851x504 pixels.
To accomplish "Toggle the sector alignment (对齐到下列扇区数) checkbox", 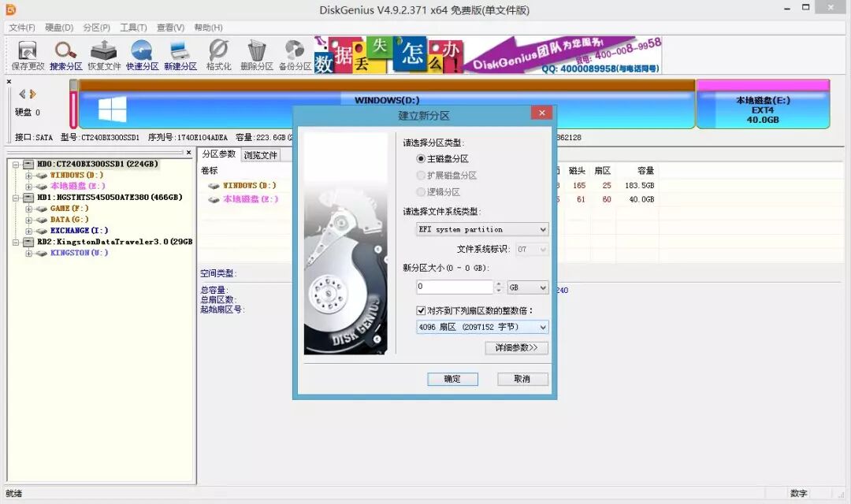I will point(421,311).
